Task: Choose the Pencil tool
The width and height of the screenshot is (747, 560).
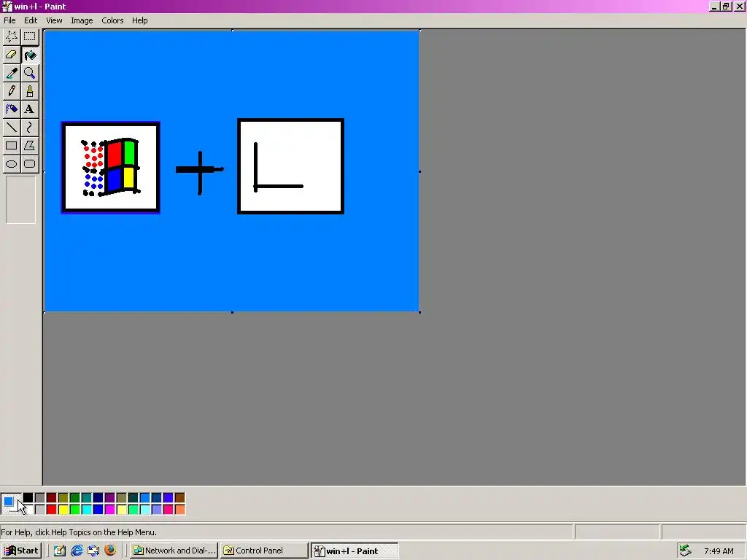Action: point(12,91)
